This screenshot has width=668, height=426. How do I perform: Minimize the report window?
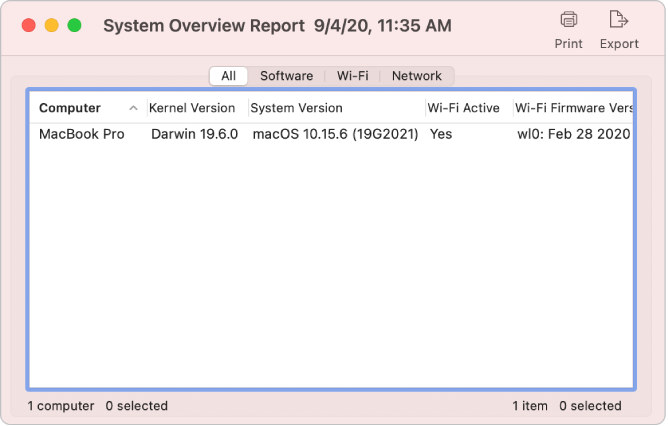(x=51, y=25)
